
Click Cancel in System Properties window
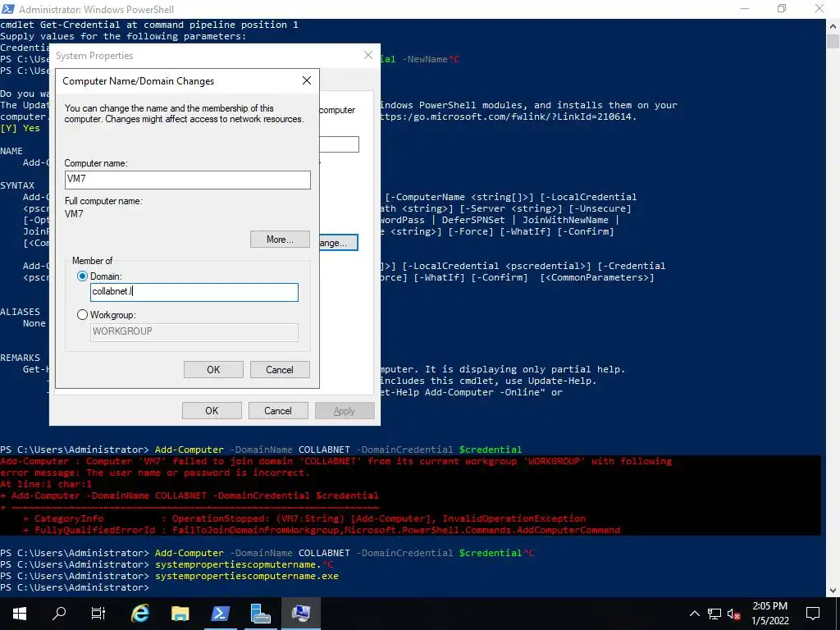point(278,410)
